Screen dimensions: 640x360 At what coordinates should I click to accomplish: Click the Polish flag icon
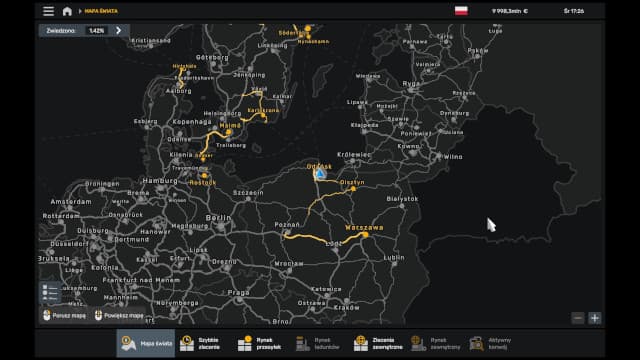(461, 11)
